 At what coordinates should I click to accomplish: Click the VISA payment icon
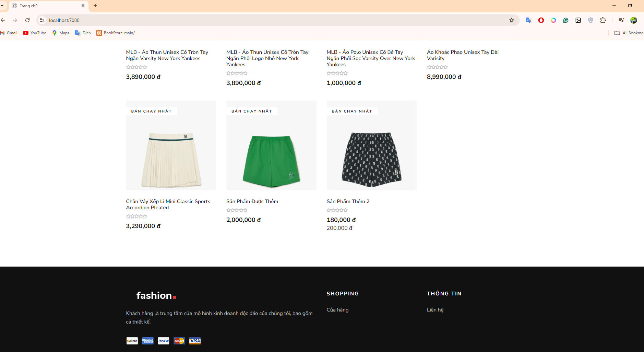click(x=195, y=341)
